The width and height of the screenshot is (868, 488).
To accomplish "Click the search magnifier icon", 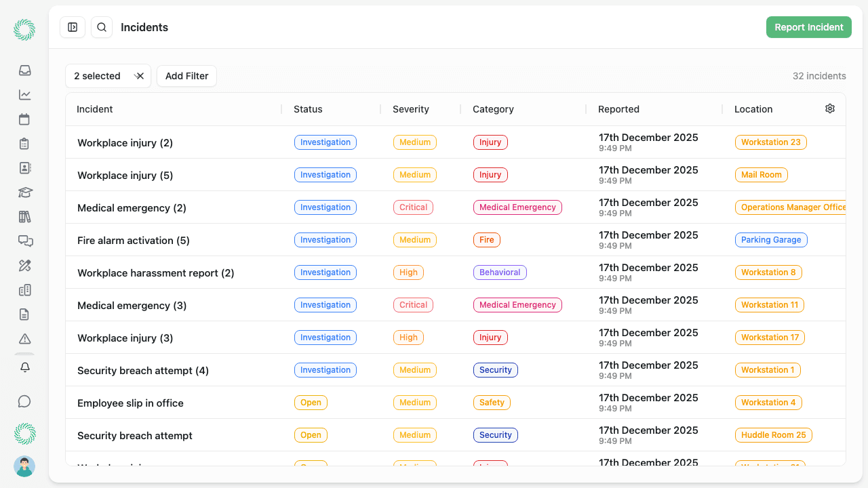I will [x=102, y=27].
